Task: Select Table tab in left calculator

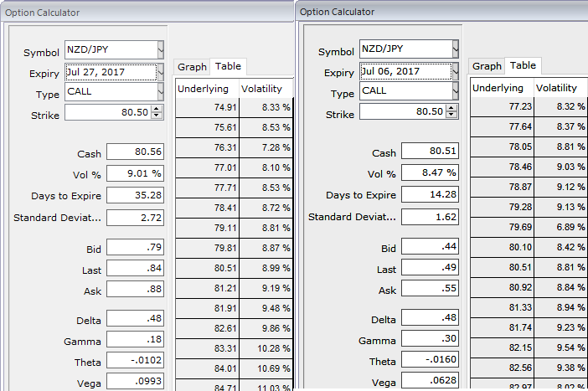Action: (228, 66)
